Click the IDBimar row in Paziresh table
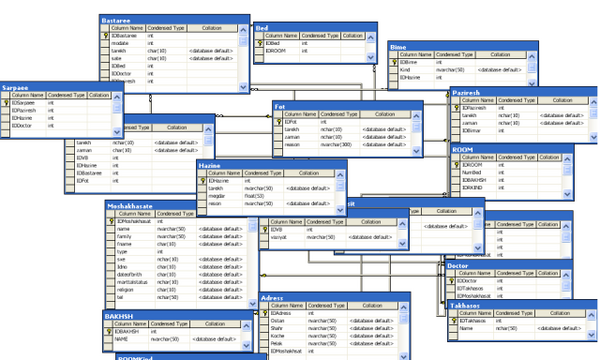The height and width of the screenshot is (360, 600). [x=520, y=130]
